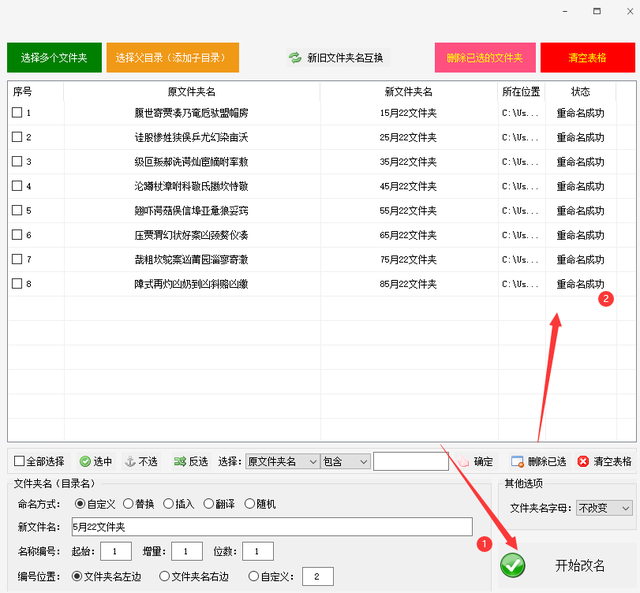This screenshot has width=640, height=593.
Task: Click the C:\Us... location in row 4
Action: point(520,187)
